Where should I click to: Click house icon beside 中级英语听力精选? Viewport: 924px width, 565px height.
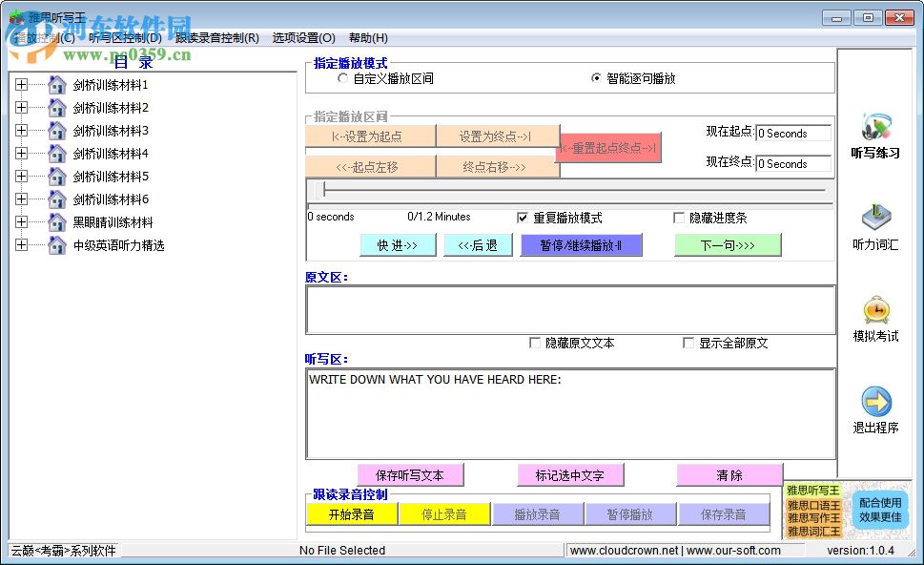click(x=57, y=245)
